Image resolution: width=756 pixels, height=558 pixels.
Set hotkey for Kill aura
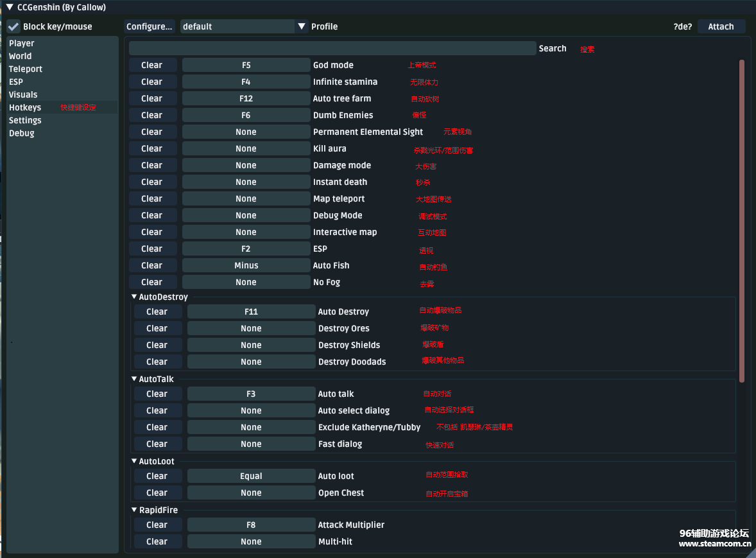pyautogui.click(x=246, y=149)
